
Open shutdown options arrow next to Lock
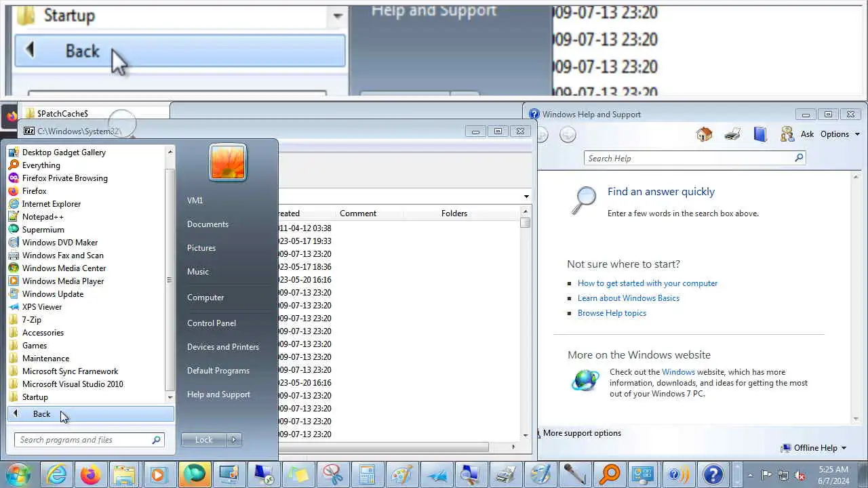(234, 440)
